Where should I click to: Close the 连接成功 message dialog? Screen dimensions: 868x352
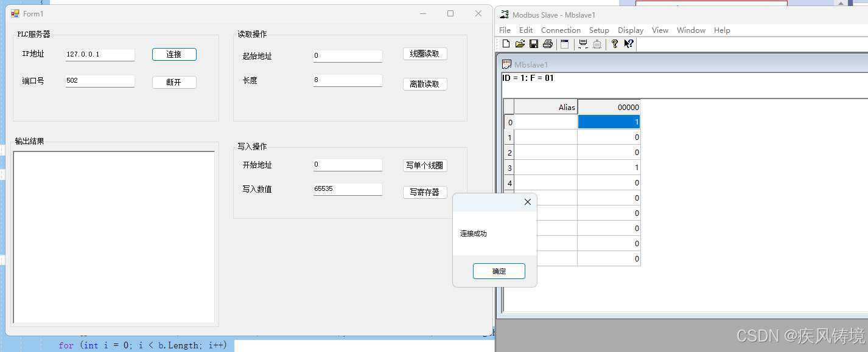click(528, 202)
